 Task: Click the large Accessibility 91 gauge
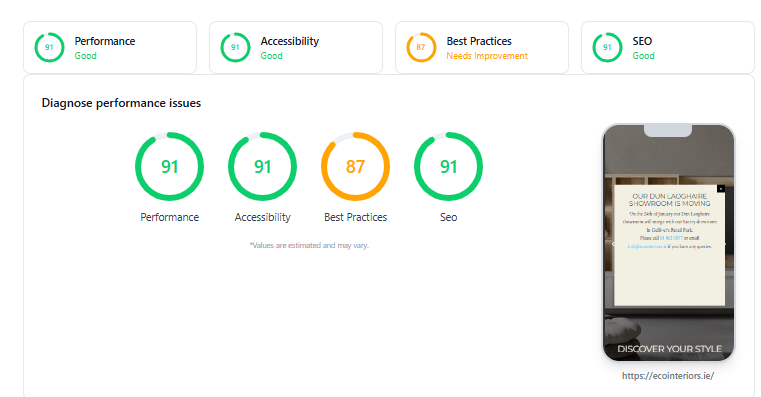click(x=263, y=166)
